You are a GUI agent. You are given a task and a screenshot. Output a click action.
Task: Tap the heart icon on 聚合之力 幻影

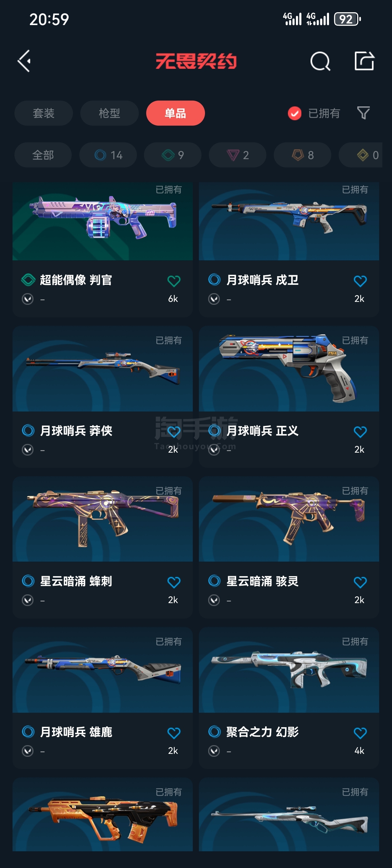click(360, 733)
